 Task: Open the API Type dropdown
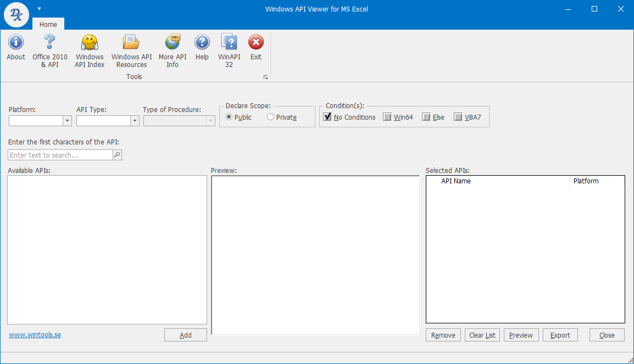coord(135,121)
